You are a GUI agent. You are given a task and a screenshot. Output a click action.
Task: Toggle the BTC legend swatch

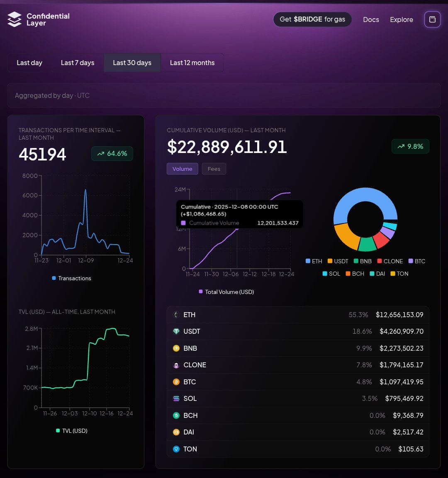coord(411,261)
